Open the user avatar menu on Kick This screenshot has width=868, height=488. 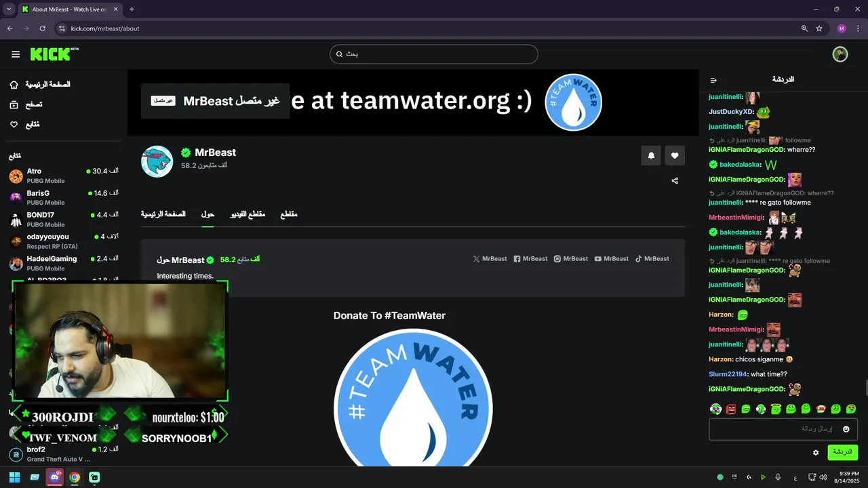point(840,54)
